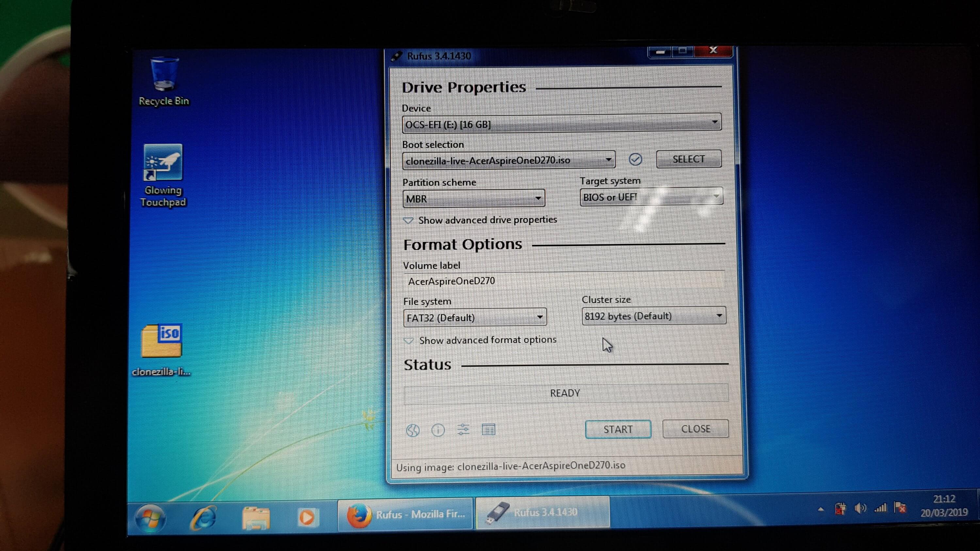Click the START button to begin
The height and width of the screenshot is (551, 980).
point(618,429)
